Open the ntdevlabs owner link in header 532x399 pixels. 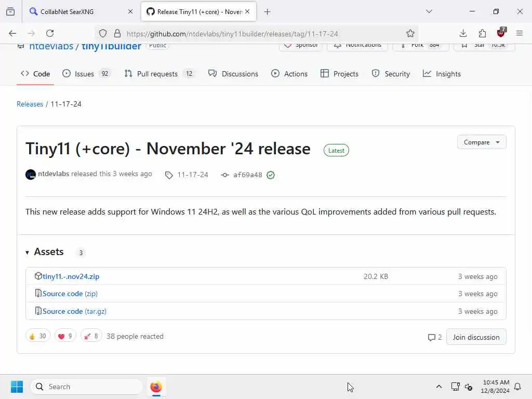51,46
